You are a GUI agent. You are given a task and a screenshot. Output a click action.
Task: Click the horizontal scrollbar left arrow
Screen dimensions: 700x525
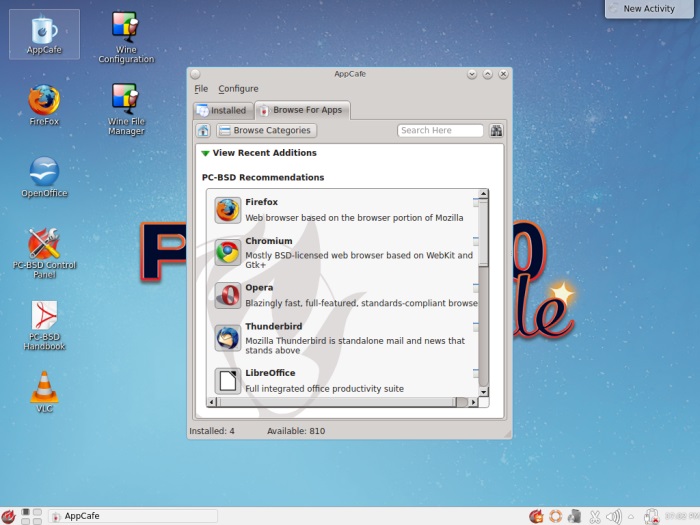coord(212,402)
